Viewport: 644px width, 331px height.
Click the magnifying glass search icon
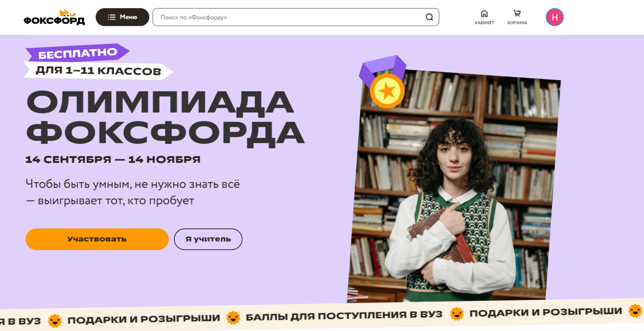[x=429, y=17]
